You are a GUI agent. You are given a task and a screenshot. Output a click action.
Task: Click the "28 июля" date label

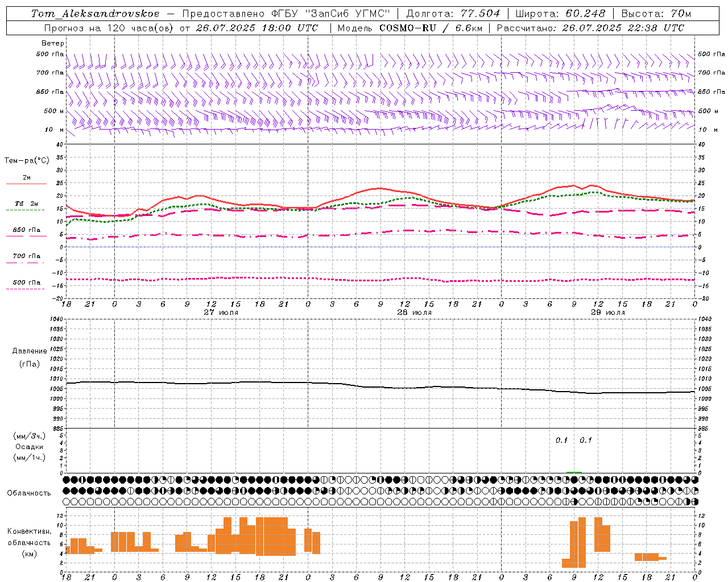[414, 313]
